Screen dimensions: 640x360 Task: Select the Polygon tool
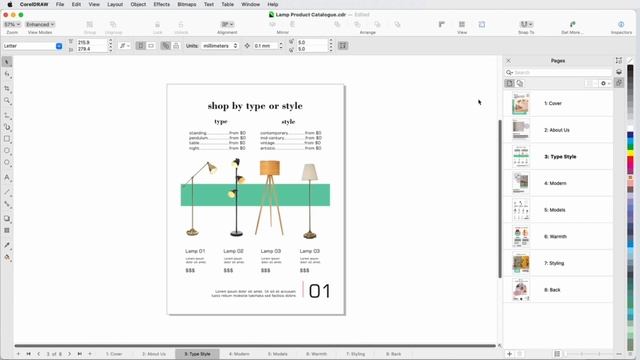pyautogui.click(x=7, y=163)
